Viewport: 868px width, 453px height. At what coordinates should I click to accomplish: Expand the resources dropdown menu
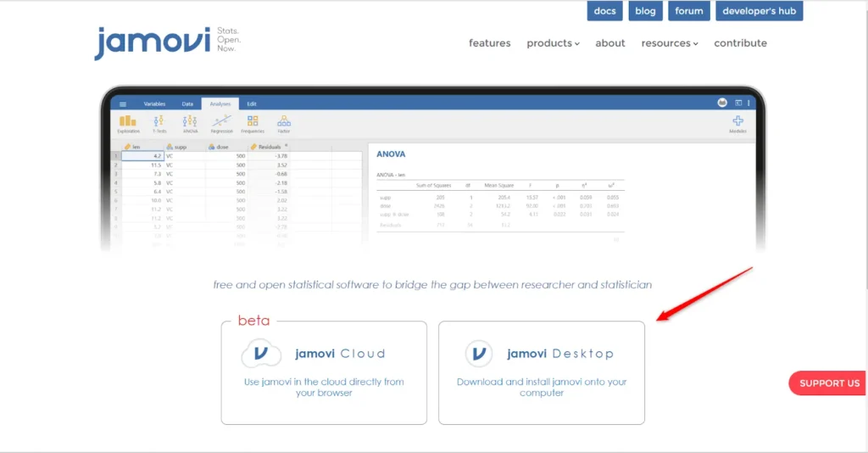(x=670, y=43)
